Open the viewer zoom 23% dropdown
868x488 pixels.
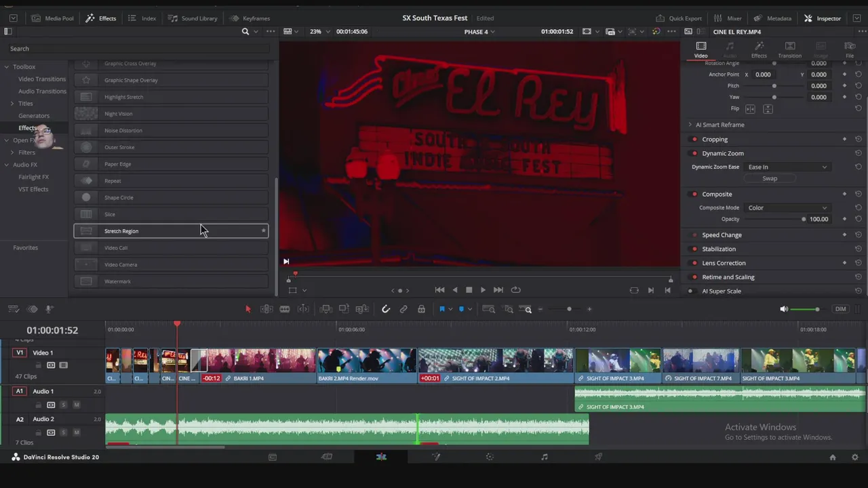pyautogui.click(x=319, y=32)
